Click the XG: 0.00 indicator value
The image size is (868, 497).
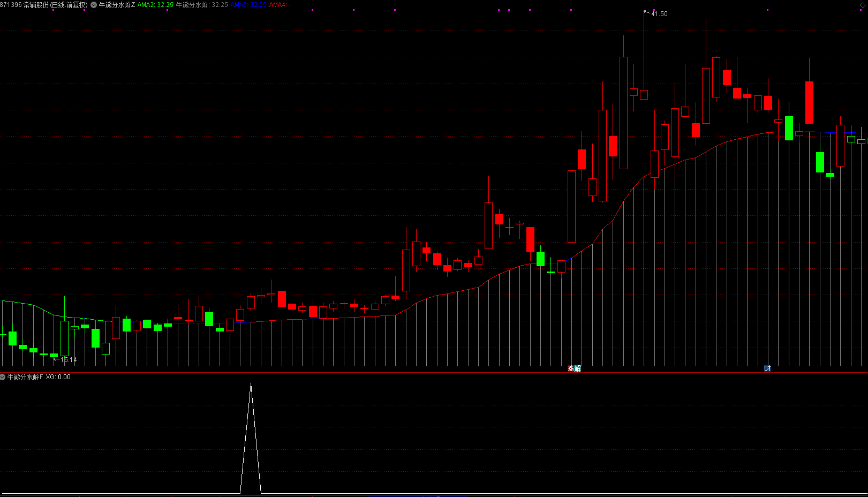[58, 377]
